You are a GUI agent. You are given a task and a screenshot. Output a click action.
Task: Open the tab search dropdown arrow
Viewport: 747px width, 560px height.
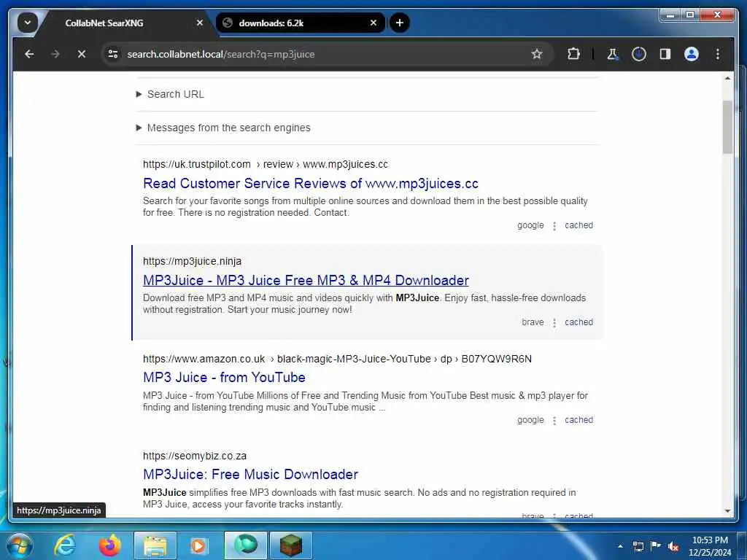click(x=28, y=23)
